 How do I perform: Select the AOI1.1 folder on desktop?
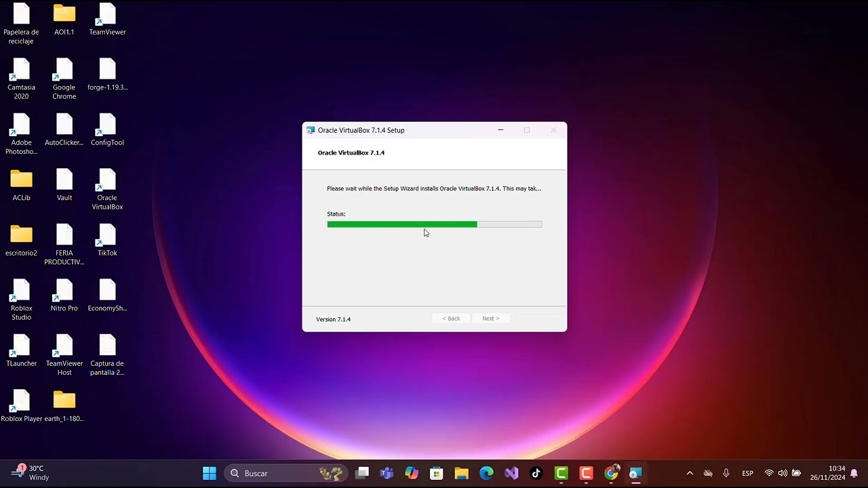pyautogui.click(x=64, y=19)
